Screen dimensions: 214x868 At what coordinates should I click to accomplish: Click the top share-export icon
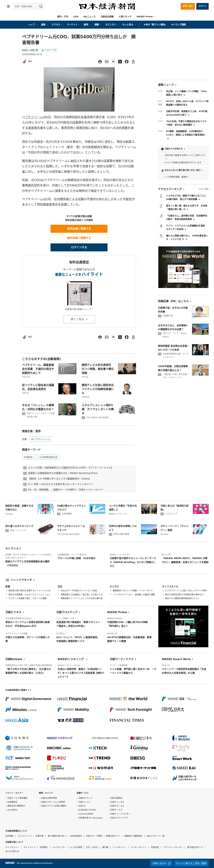[133, 62]
